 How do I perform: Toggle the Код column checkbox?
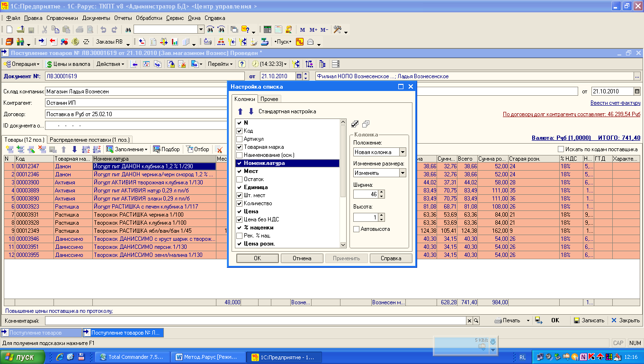point(240,131)
